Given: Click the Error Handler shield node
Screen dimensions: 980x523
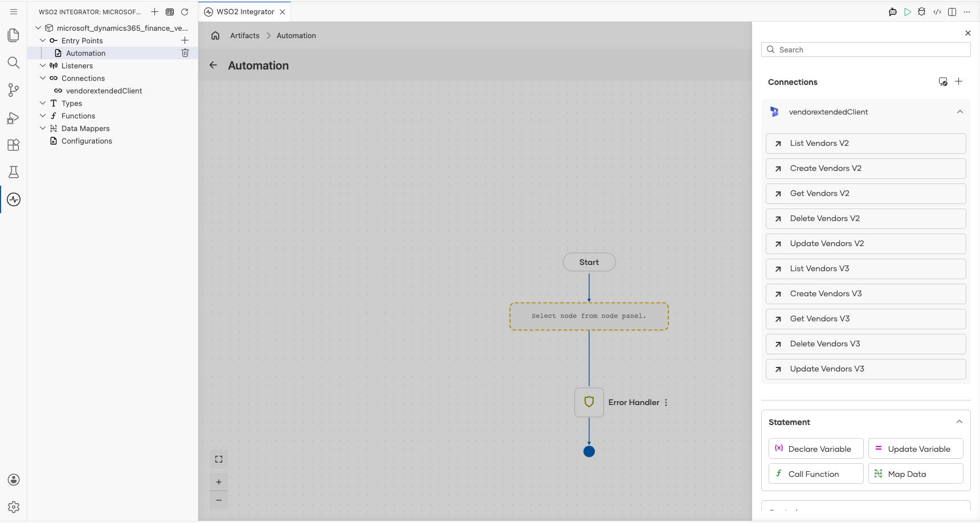Looking at the screenshot, I should pyautogui.click(x=589, y=402).
